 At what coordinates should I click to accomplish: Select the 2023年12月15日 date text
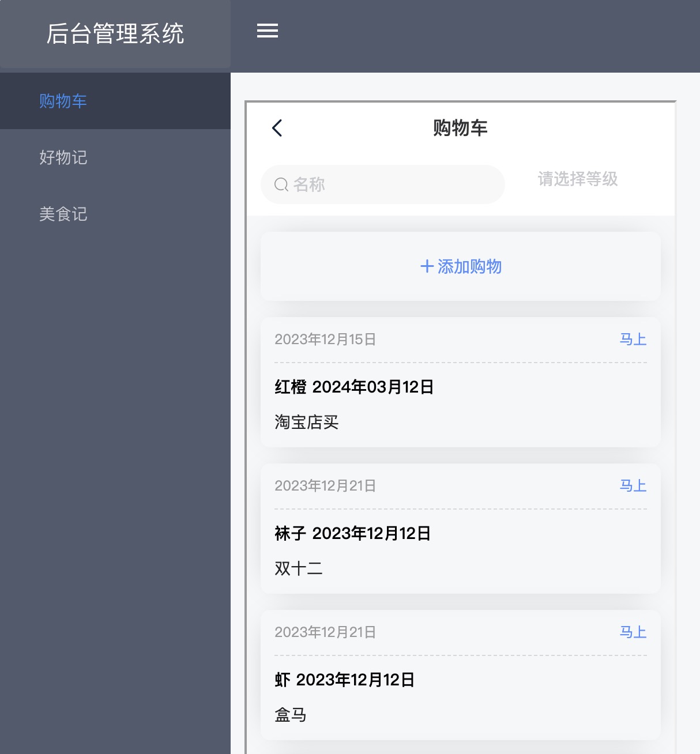(325, 339)
